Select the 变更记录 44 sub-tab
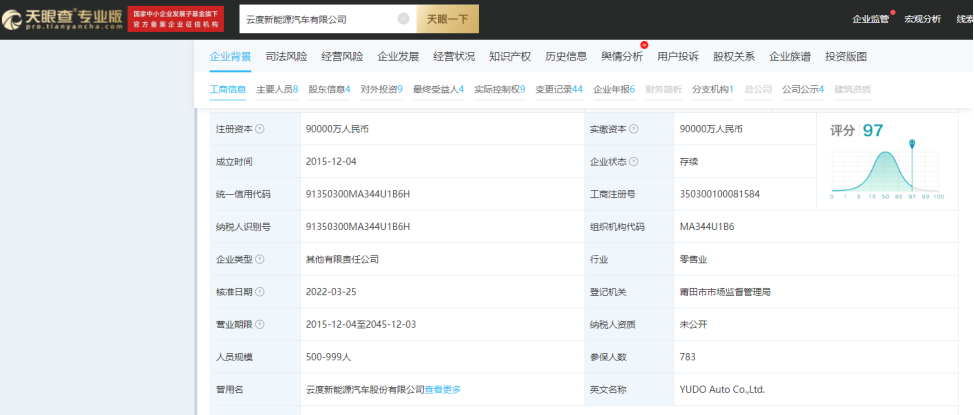This screenshot has height=415, width=974. click(x=559, y=89)
